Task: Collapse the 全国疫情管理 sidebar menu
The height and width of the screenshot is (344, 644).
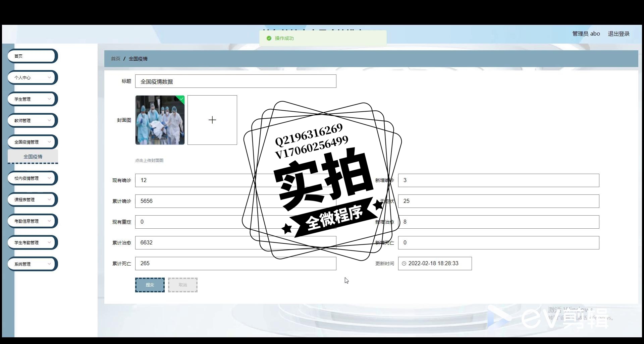Action: point(33,142)
